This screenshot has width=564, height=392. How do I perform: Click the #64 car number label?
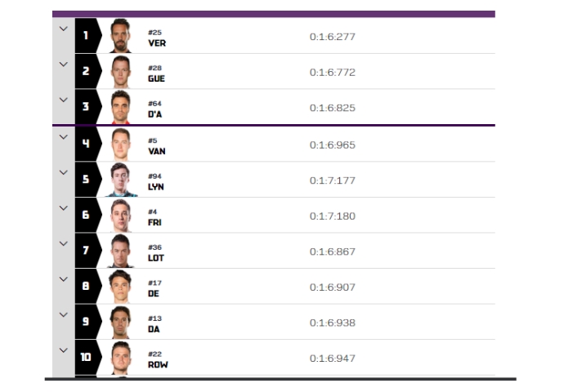[x=154, y=104]
